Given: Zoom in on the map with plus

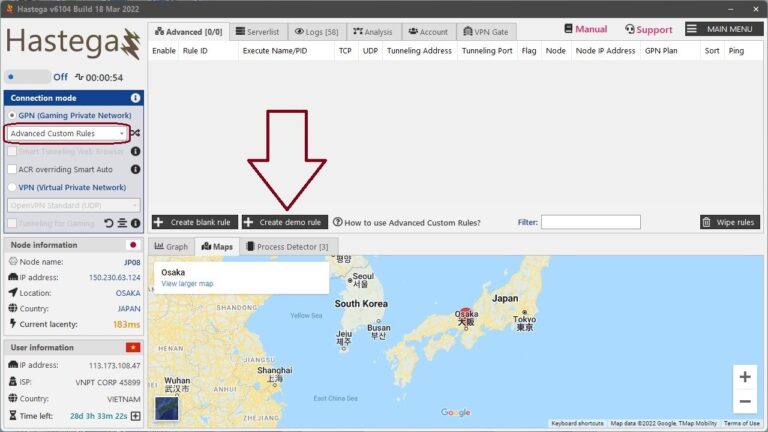Looking at the screenshot, I should 745,377.
